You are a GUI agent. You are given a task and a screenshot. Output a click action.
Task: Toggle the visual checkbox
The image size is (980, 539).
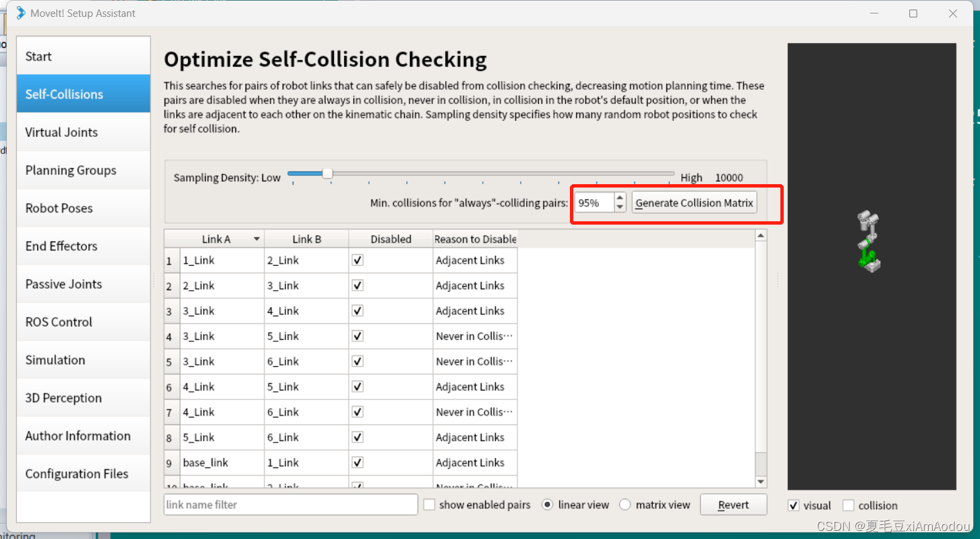(794, 505)
